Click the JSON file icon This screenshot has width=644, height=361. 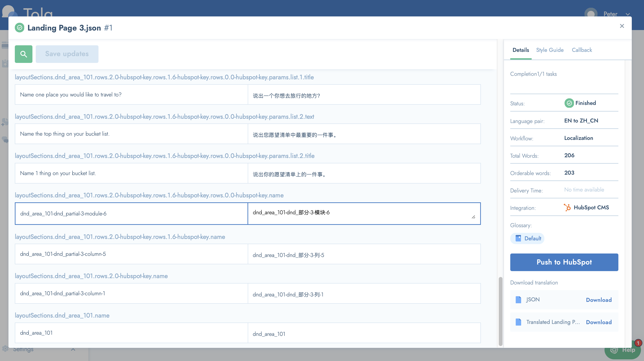point(518,300)
